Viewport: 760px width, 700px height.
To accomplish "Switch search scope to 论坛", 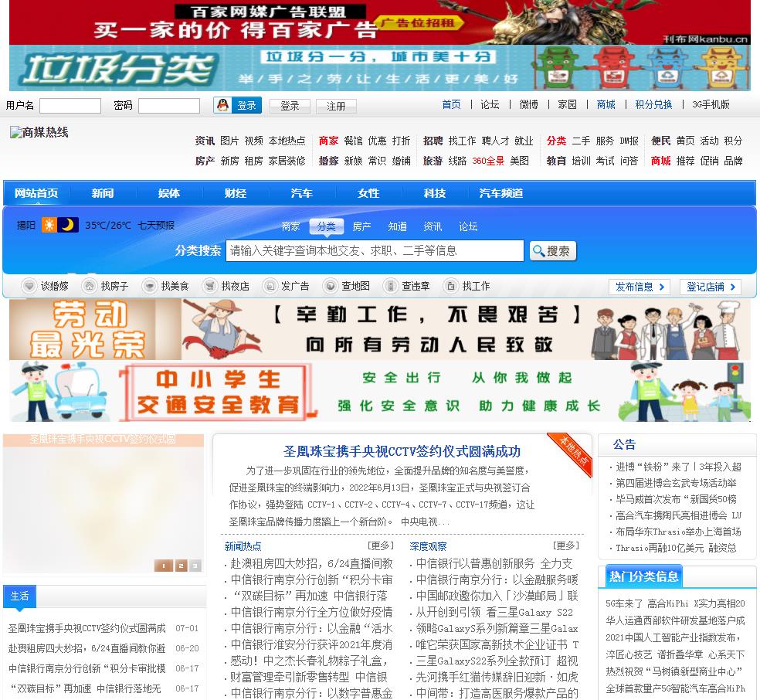I will click(x=468, y=226).
